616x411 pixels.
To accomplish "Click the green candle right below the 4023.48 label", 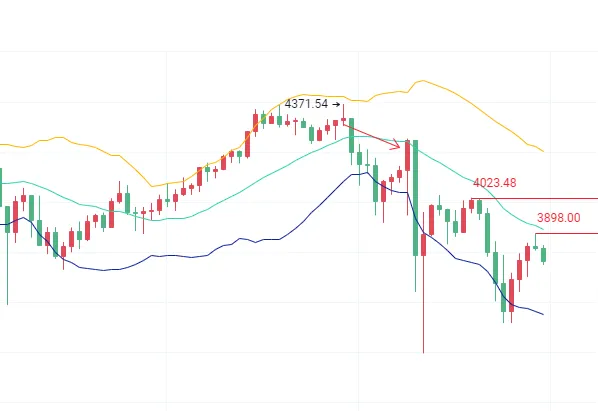I will pyautogui.click(x=479, y=207).
